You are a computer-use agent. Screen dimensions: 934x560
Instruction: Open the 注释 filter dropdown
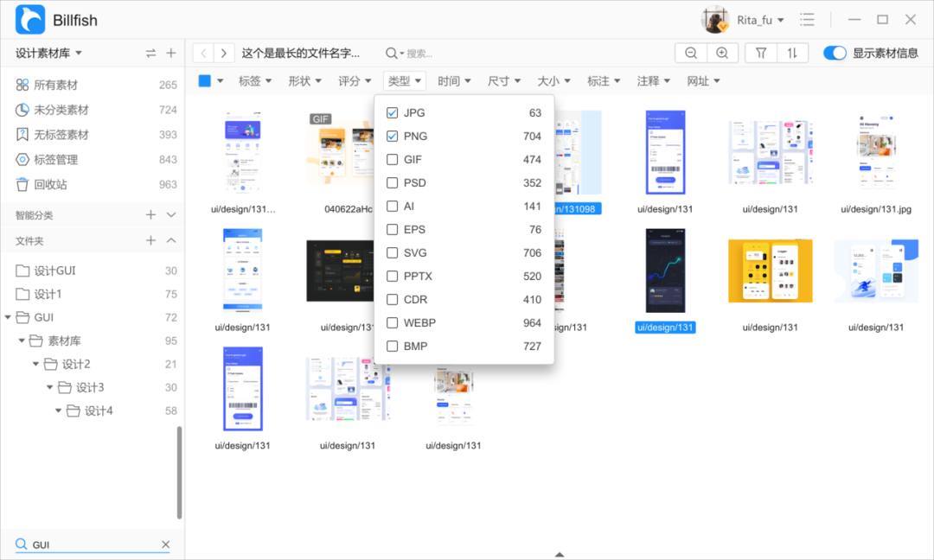pos(654,81)
